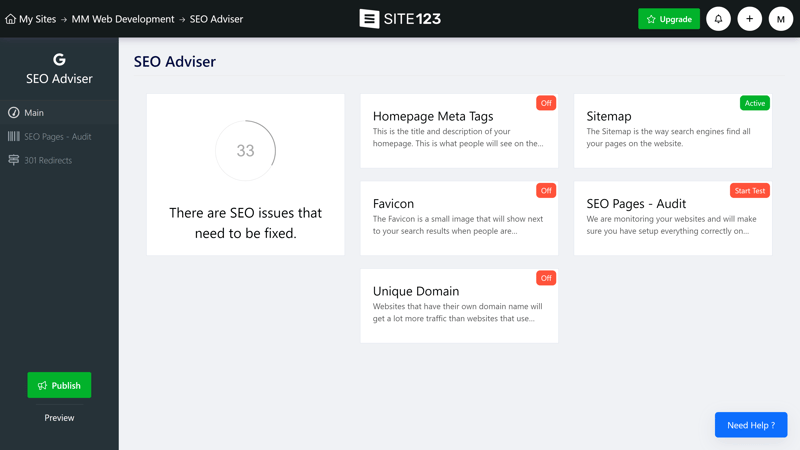Open the Favicon card title
800x450 pixels.
tap(393, 204)
